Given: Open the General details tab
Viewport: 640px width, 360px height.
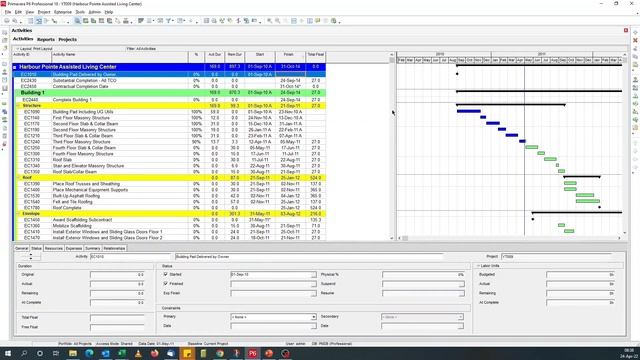Looking at the screenshot, I should tap(21, 248).
